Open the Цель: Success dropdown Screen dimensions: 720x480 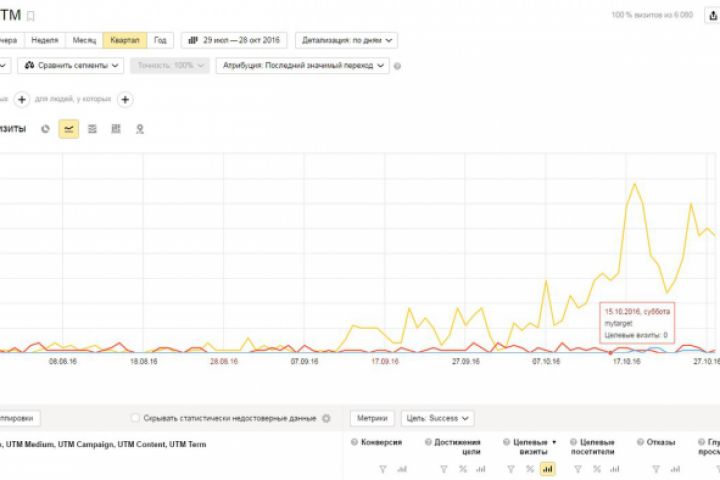[x=437, y=418]
